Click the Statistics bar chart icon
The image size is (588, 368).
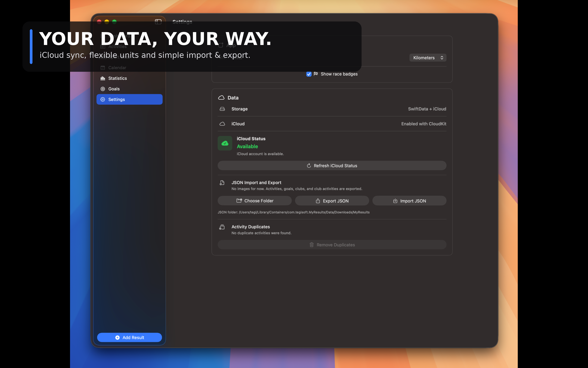point(103,78)
